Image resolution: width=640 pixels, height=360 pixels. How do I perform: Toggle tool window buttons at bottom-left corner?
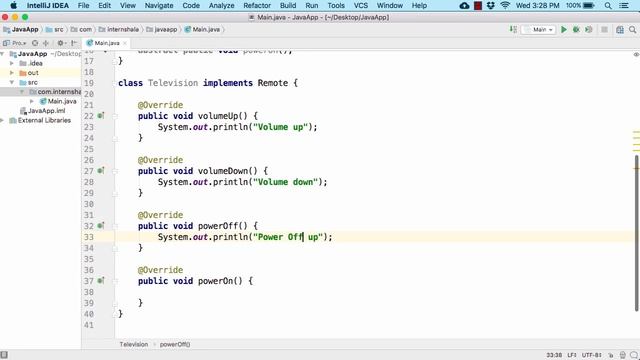pos(4,355)
